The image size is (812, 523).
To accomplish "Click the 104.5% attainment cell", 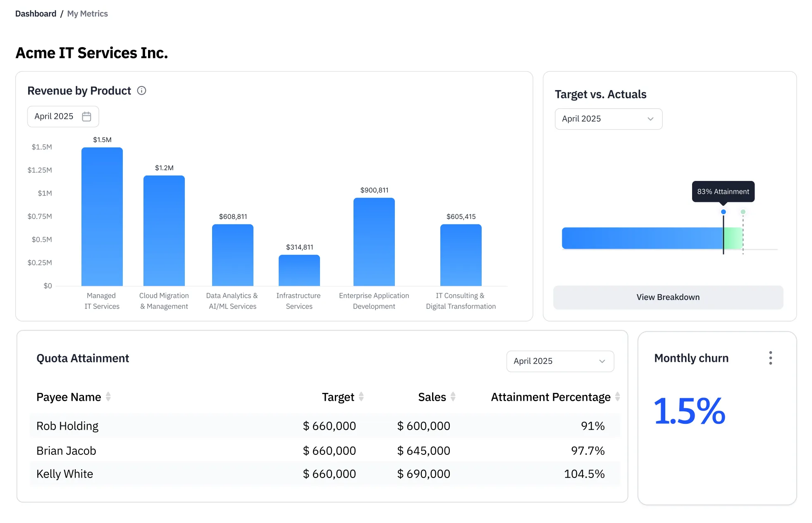I will click(585, 474).
